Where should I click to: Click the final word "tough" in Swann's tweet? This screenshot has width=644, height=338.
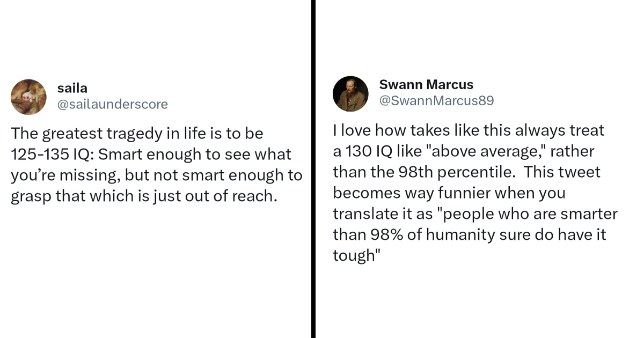click(x=356, y=255)
